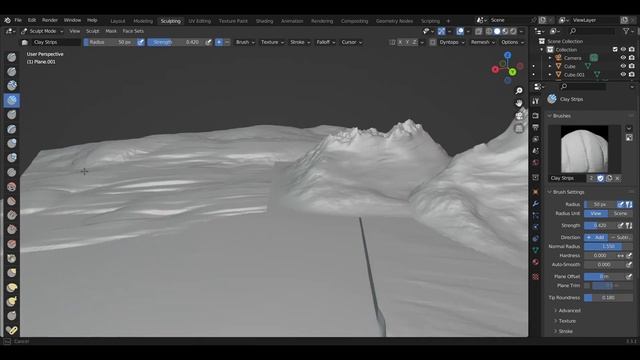Select the Fill brush tool

12,215
